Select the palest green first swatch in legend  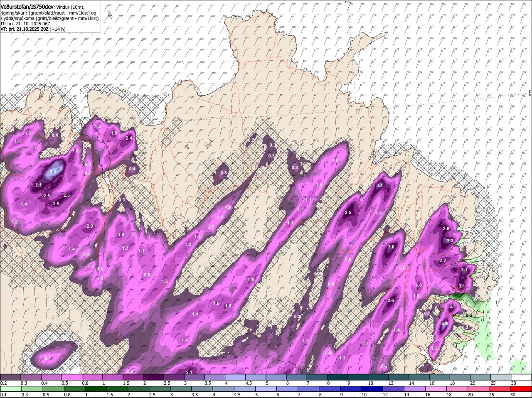pos(10,389)
